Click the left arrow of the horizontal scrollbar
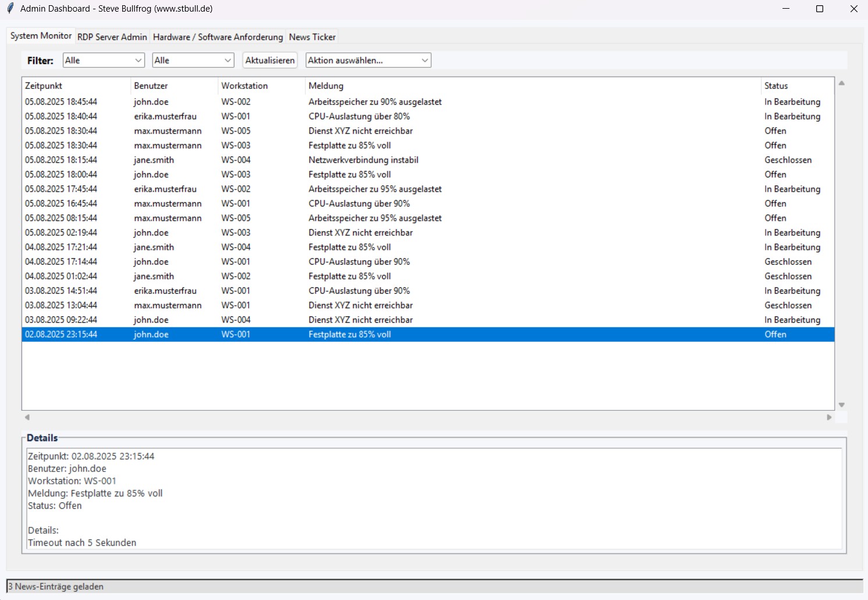 pos(26,417)
